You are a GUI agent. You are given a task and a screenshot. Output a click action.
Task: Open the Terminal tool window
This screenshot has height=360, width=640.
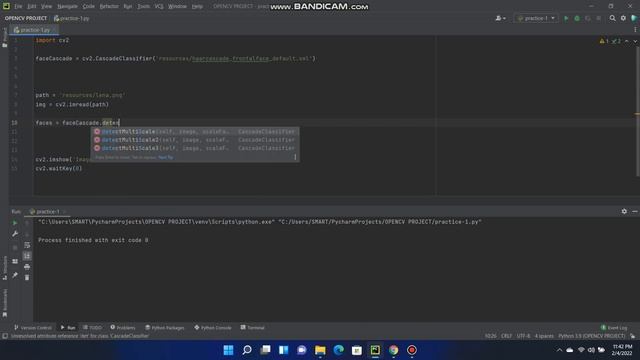[x=253, y=328]
